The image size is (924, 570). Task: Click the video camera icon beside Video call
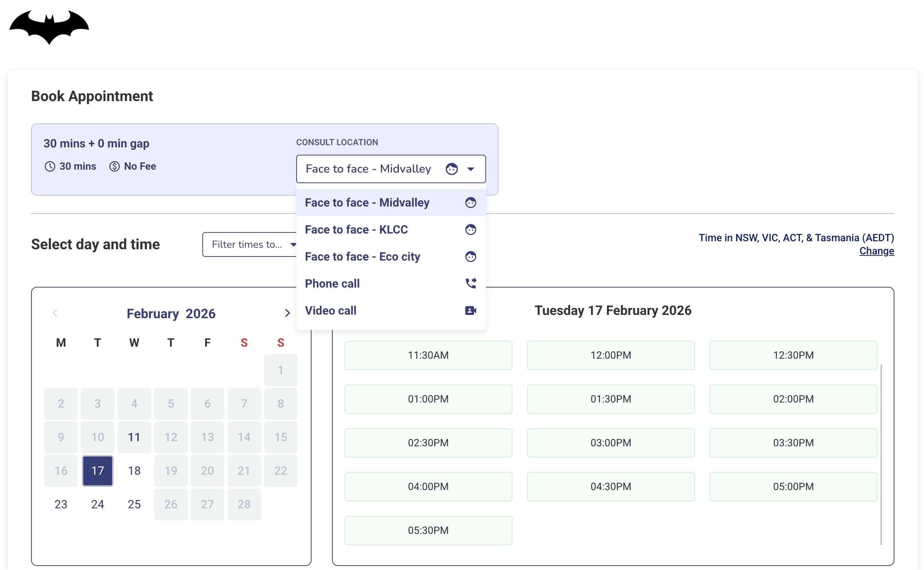point(470,310)
